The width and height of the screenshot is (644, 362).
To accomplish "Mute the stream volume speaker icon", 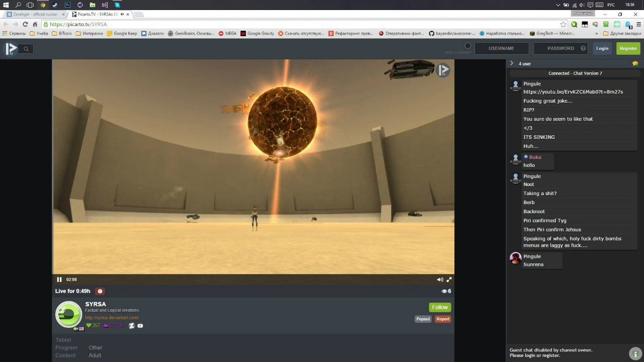I will (x=440, y=280).
